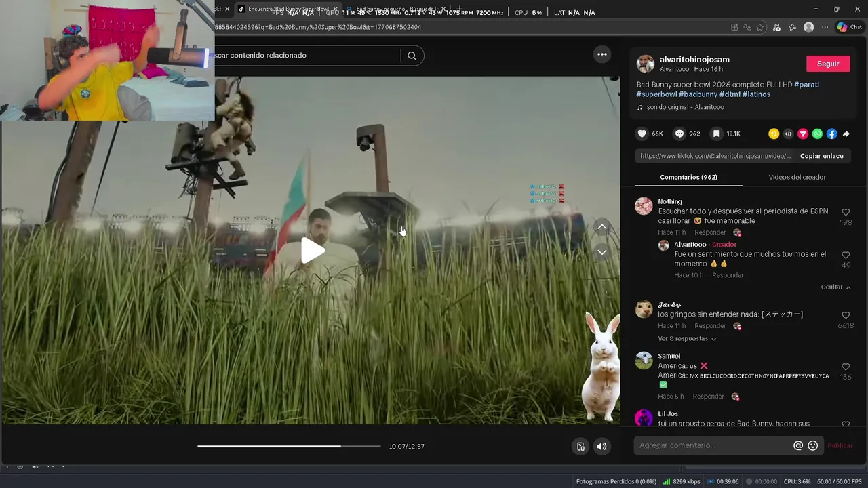
Task: Like Nothing's comment with the heart
Action: click(x=846, y=212)
